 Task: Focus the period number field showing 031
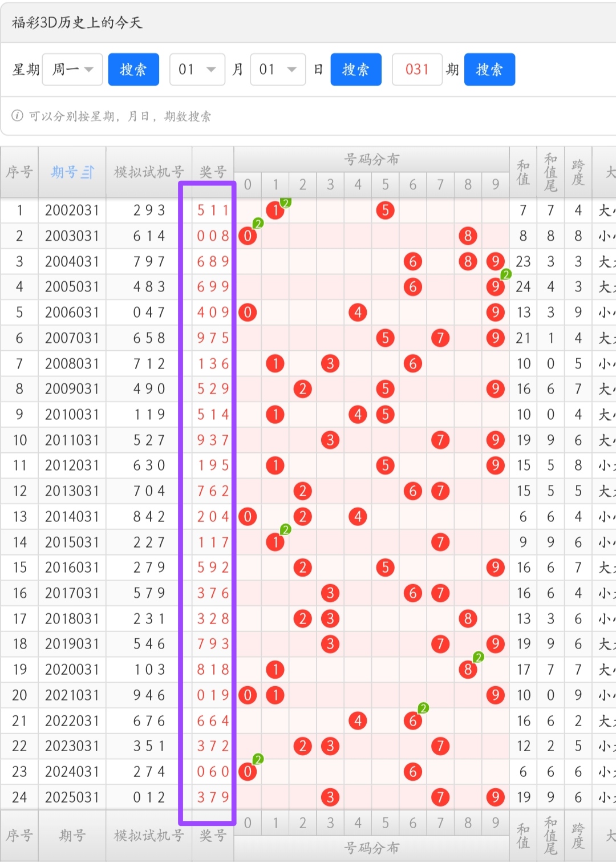click(x=417, y=70)
